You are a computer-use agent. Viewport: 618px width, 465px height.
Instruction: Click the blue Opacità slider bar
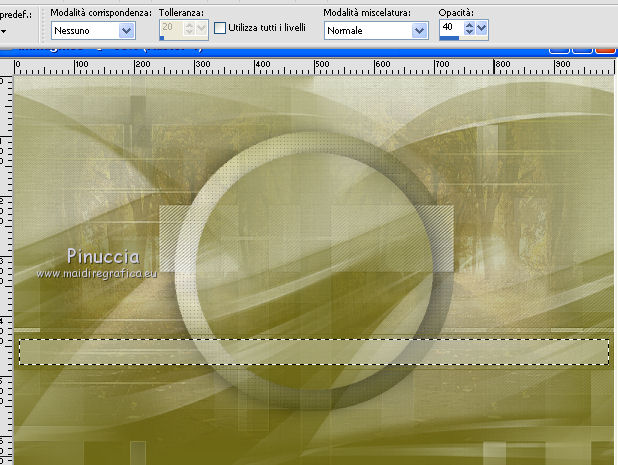pyautogui.click(x=449, y=38)
